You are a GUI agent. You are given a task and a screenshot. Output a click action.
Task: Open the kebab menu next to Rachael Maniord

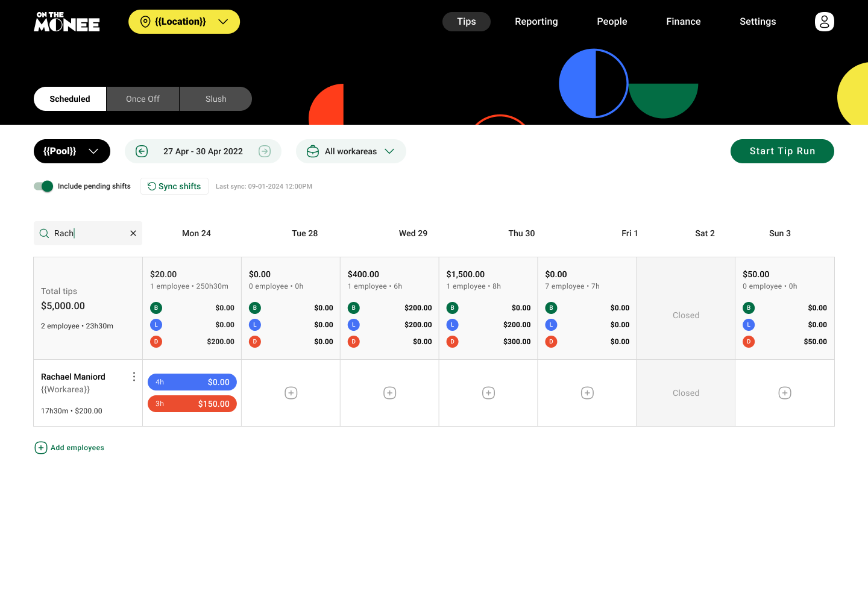(x=134, y=376)
